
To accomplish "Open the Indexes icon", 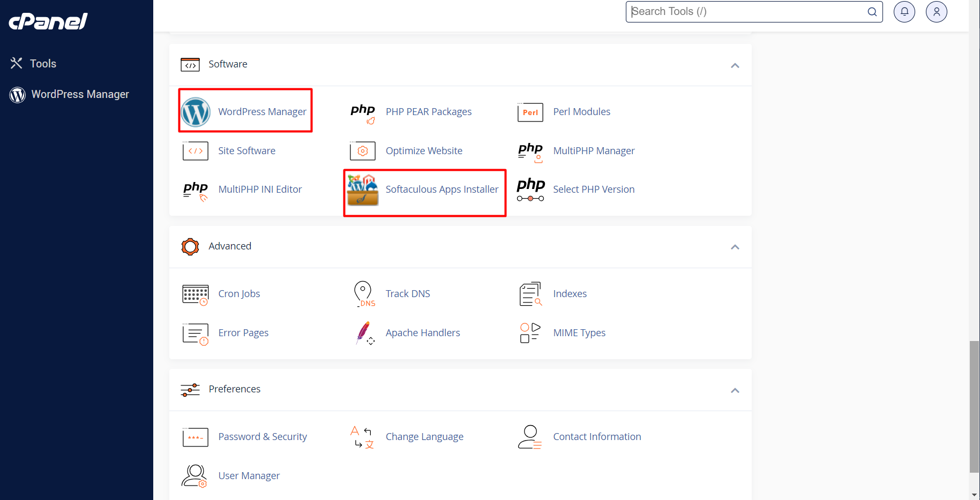I will click(530, 294).
